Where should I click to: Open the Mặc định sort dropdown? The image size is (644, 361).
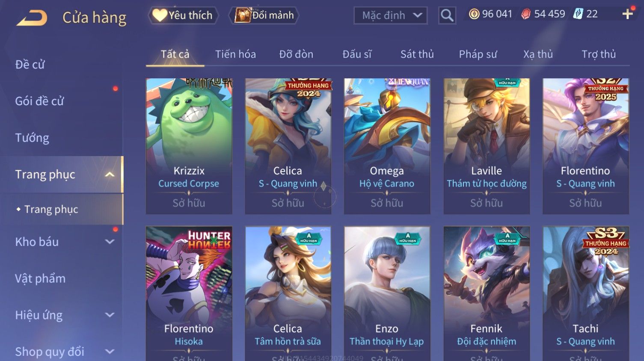click(x=390, y=16)
